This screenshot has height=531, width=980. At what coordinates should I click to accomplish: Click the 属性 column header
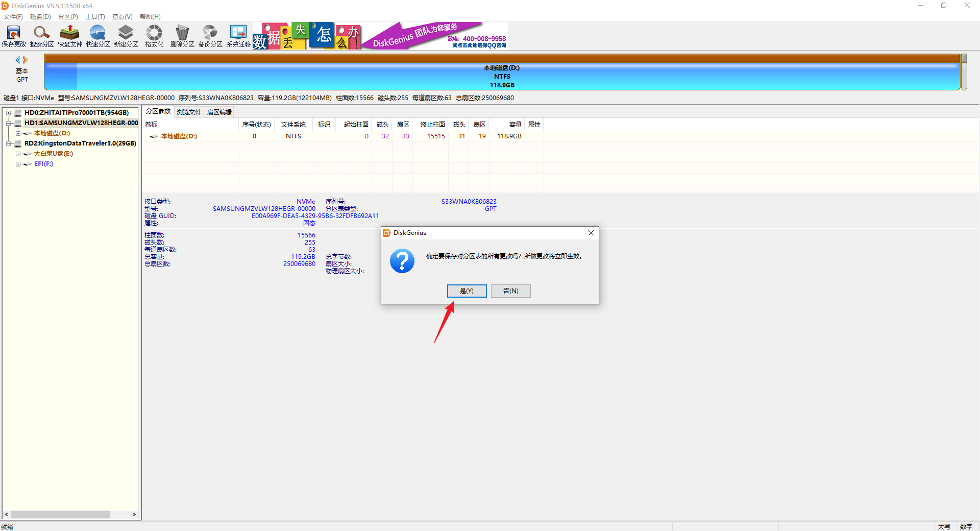click(x=534, y=125)
